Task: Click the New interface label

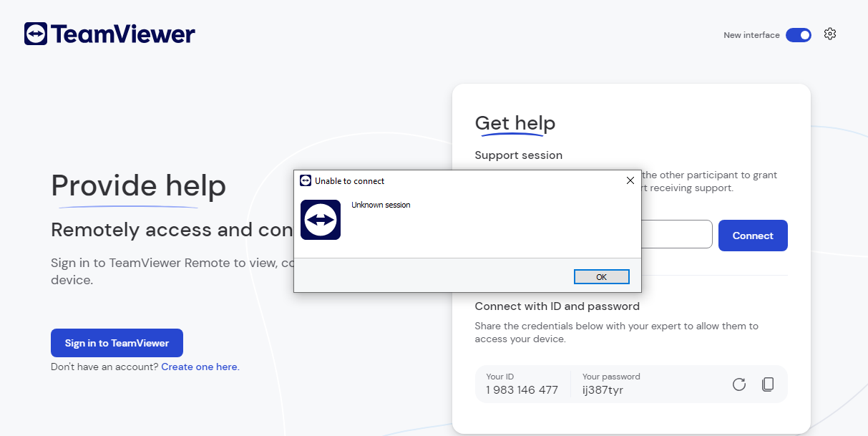Action: tap(751, 35)
